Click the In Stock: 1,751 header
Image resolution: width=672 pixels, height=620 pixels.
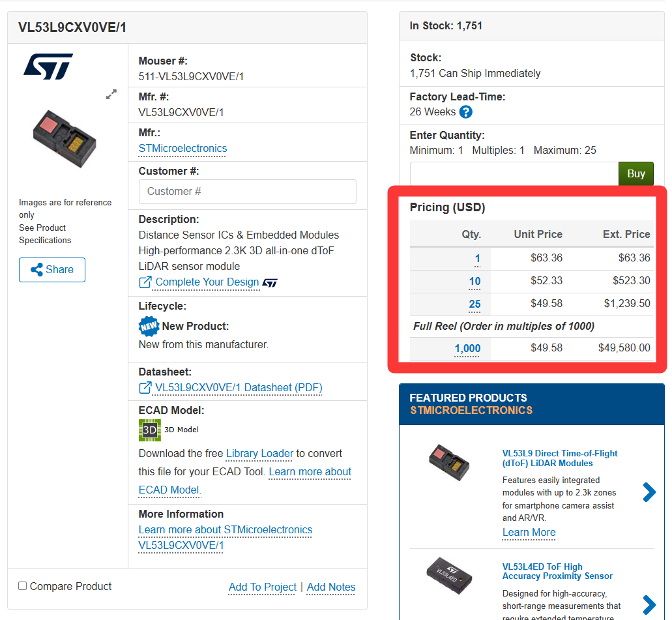click(x=446, y=25)
